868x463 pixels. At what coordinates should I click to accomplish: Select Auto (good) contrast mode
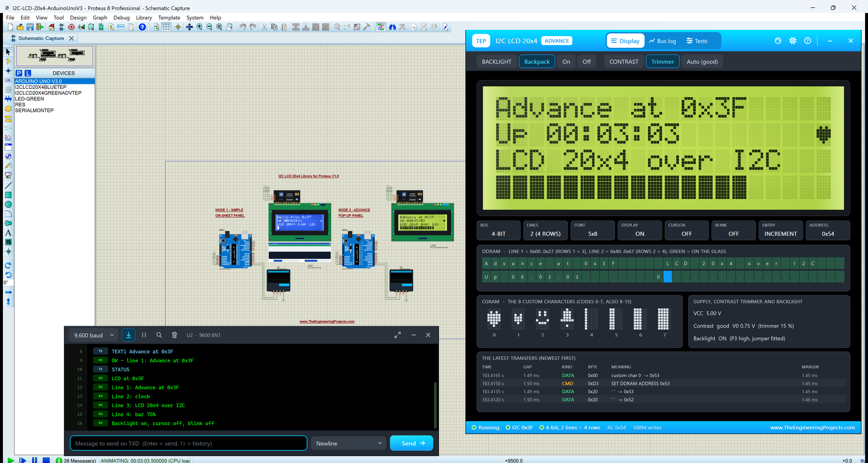702,62
